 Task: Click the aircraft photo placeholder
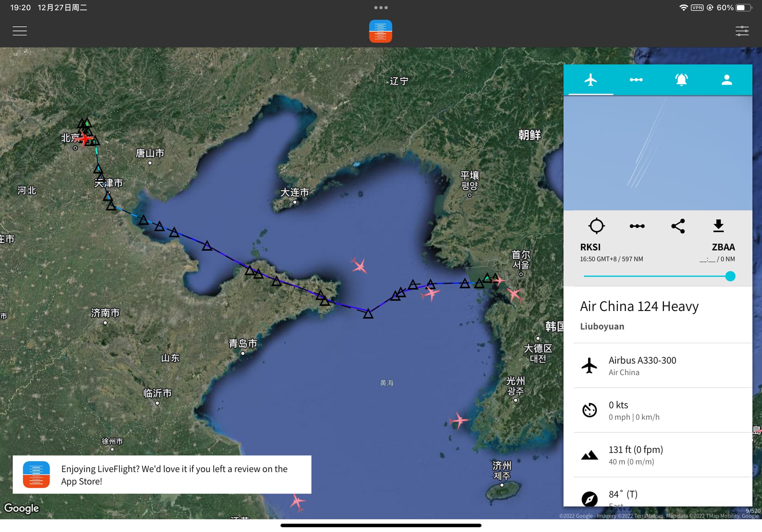point(658,153)
